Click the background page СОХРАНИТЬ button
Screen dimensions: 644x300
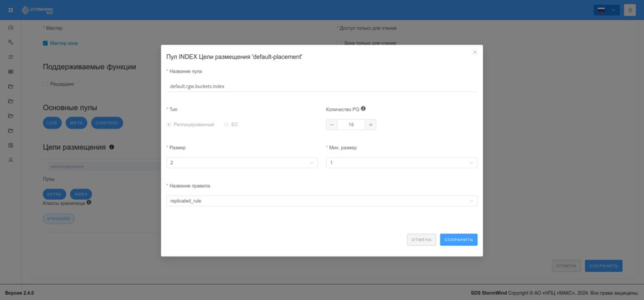pos(604,266)
